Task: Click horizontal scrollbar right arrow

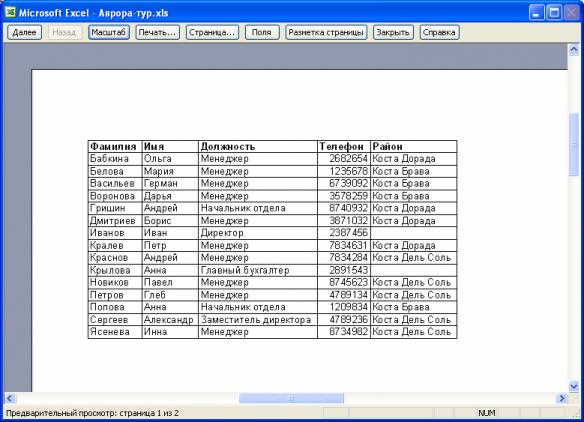Action: click(x=562, y=398)
